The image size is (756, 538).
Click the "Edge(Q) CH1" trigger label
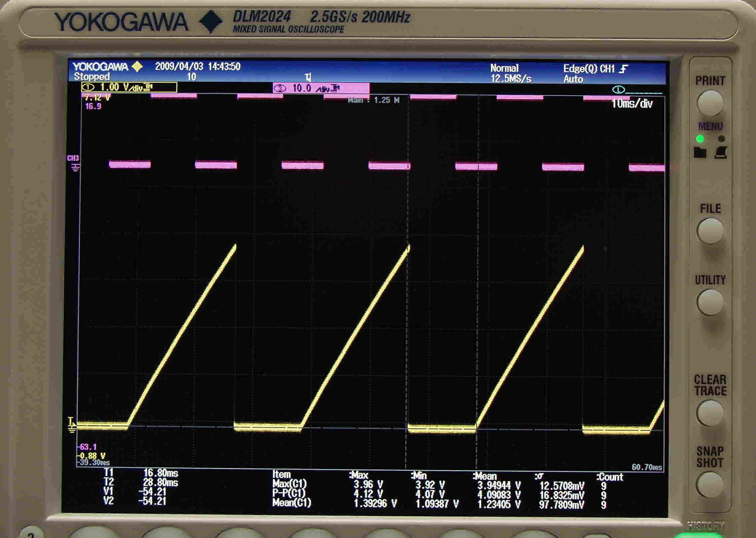tap(589, 69)
